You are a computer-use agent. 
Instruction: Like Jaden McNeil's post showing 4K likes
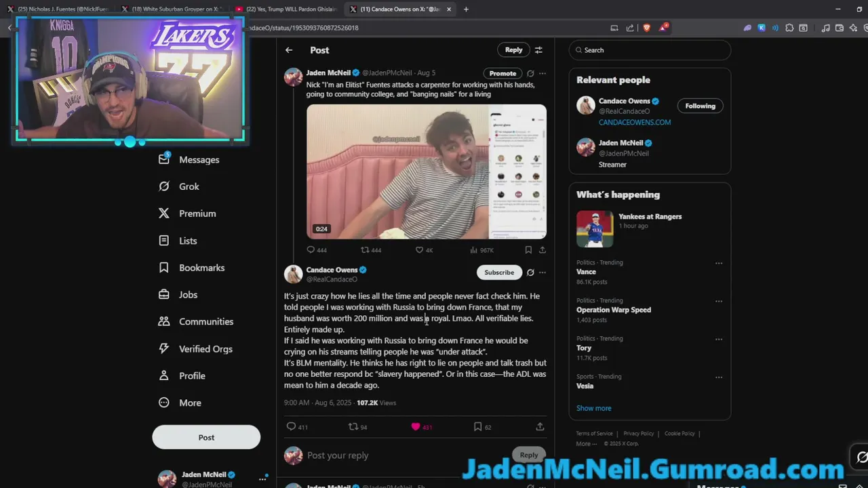click(x=424, y=249)
